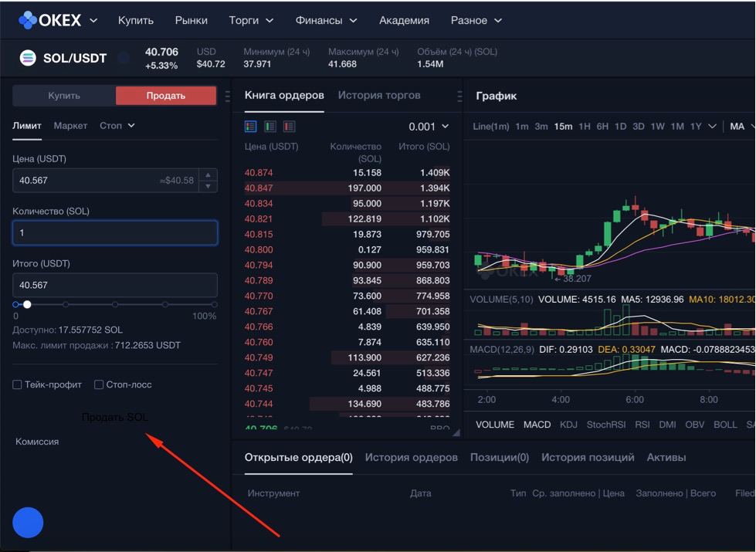Click the 40.800 ask price row
The width and height of the screenshot is (756, 552).
tap(347, 249)
